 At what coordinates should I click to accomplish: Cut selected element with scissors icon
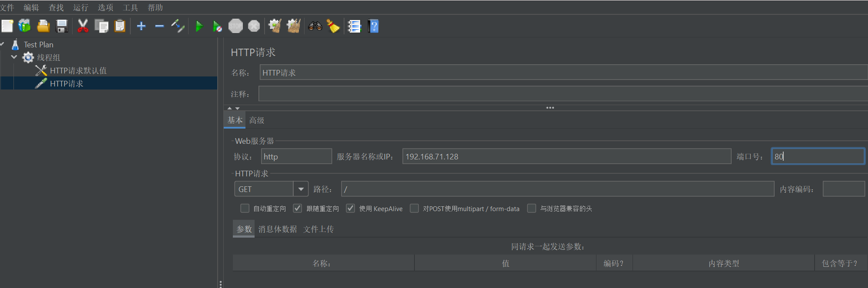tap(83, 26)
